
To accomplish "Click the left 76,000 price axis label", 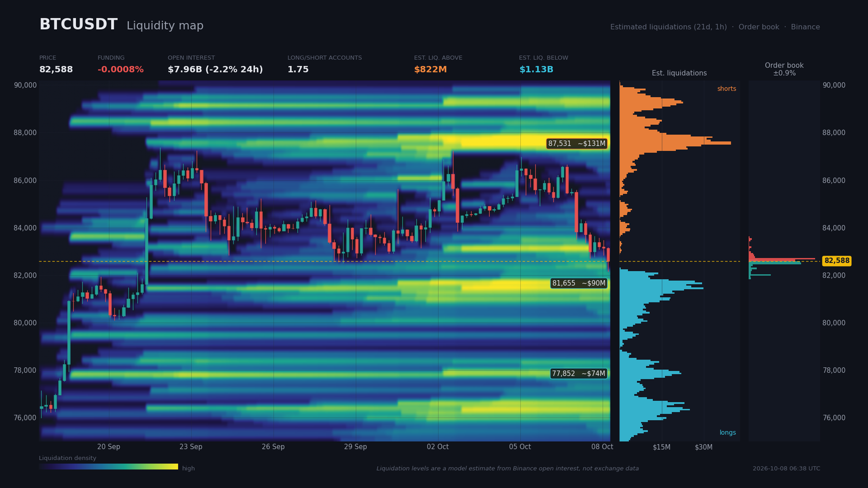I will coord(25,418).
